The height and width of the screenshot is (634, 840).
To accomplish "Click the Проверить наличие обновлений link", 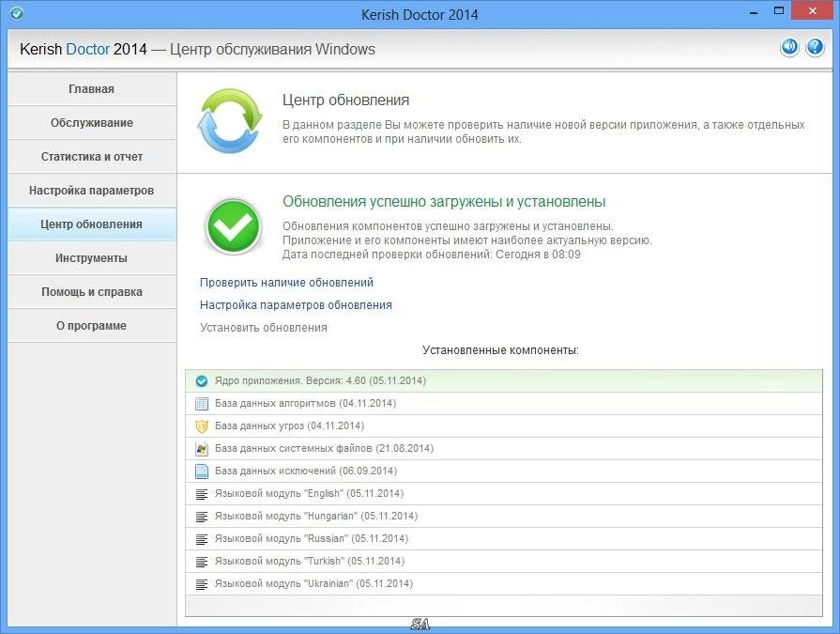I will tap(286, 283).
